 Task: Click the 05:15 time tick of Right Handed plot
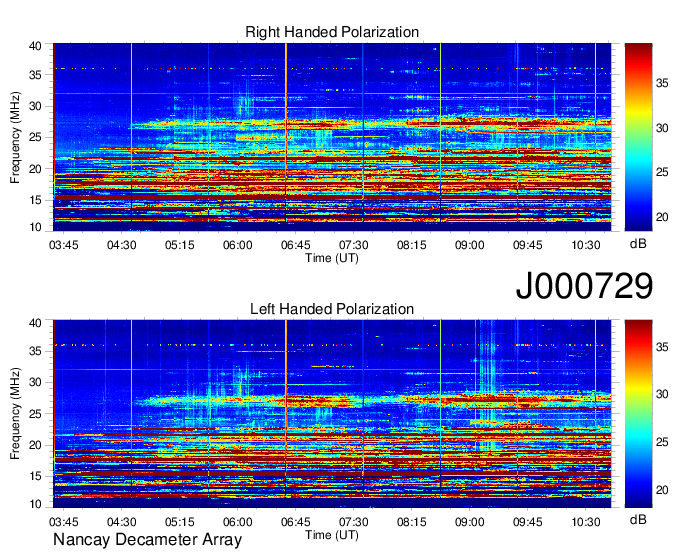pyautogui.click(x=180, y=245)
